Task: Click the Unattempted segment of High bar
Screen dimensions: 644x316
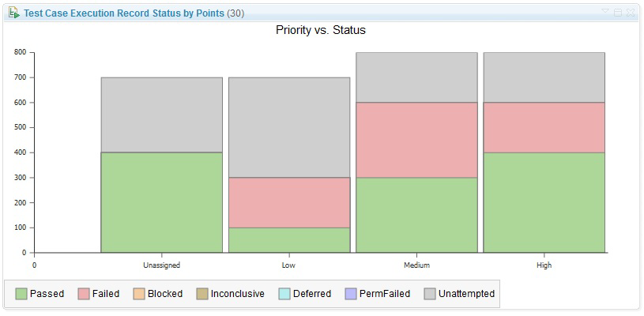Action: 544,77
